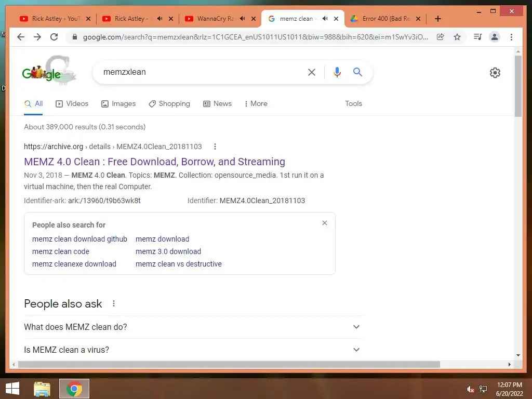Image resolution: width=532 pixels, height=399 pixels.
Task: Expand "What does MEMZ clean do?"
Action: coord(193,327)
